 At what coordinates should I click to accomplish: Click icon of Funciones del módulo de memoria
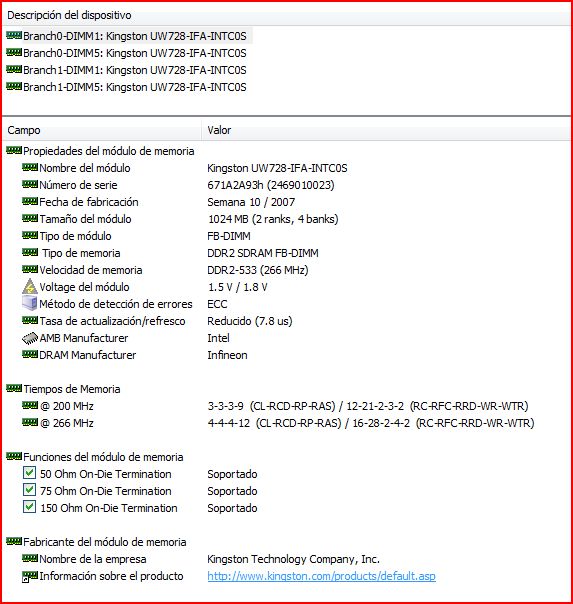pyautogui.click(x=14, y=456)
